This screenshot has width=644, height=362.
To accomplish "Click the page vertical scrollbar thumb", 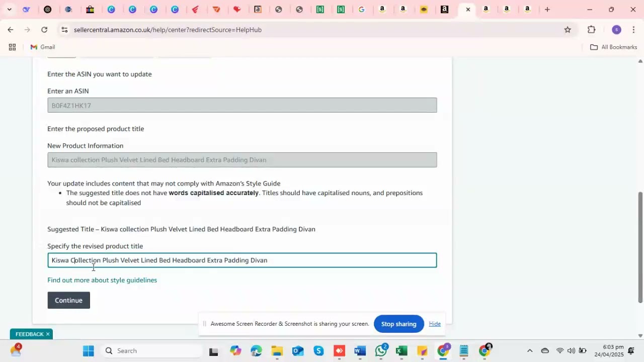I will coord(640,247).
